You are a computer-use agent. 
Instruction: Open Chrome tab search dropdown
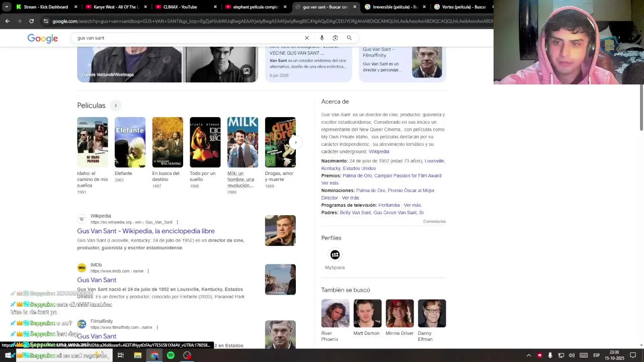point(7,7)
